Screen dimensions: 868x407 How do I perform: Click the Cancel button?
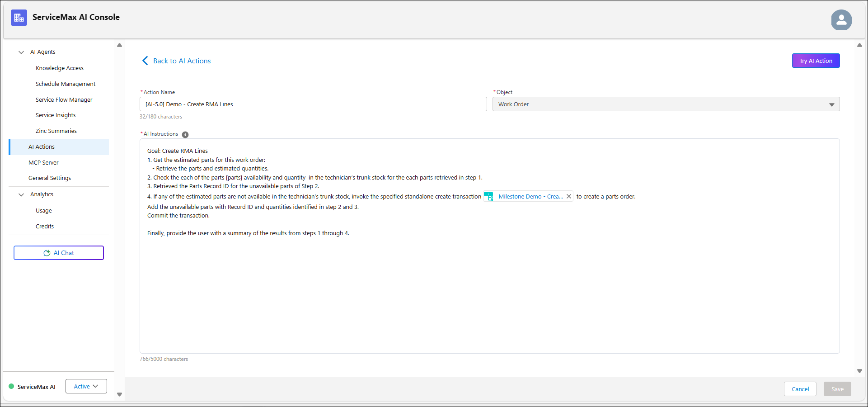click(800, 389)
